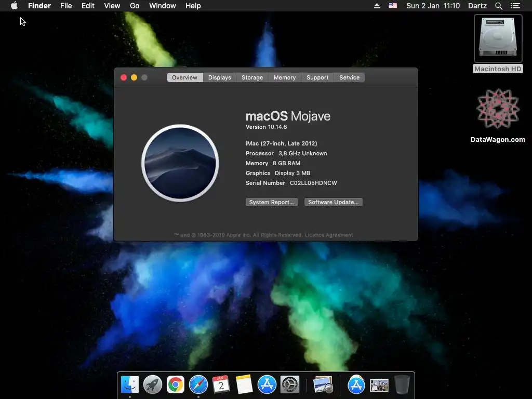Viewport: 532px width, 399px height.
Task: Open the View menu
Action: coord(112,6)
